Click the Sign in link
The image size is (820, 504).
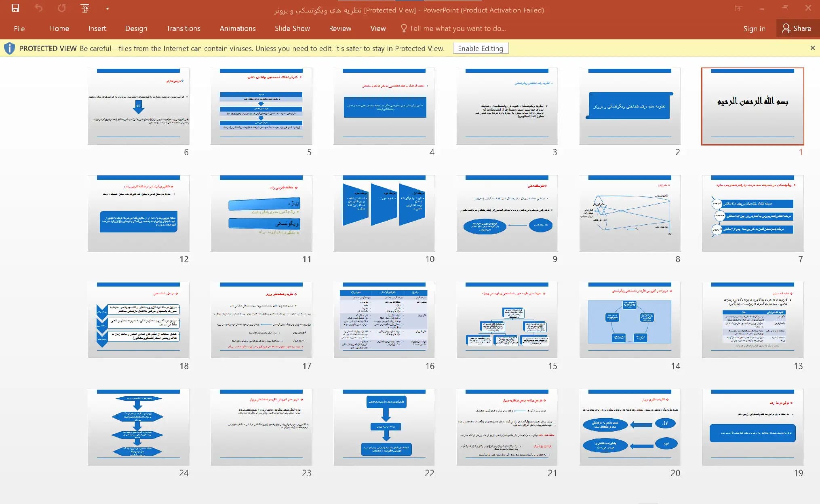click(x=754, y=28)
